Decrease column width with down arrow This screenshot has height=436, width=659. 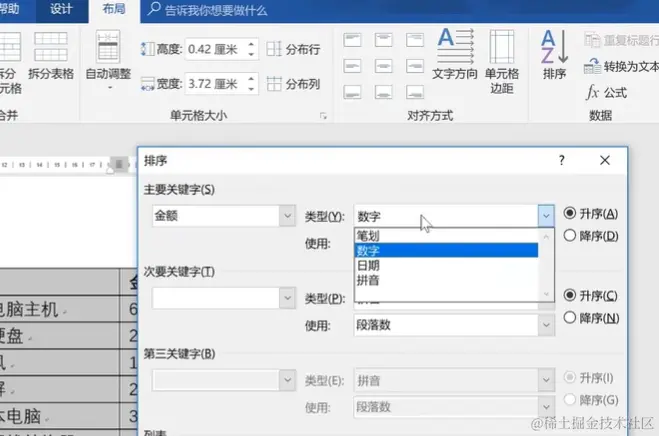tap(251, 89)
